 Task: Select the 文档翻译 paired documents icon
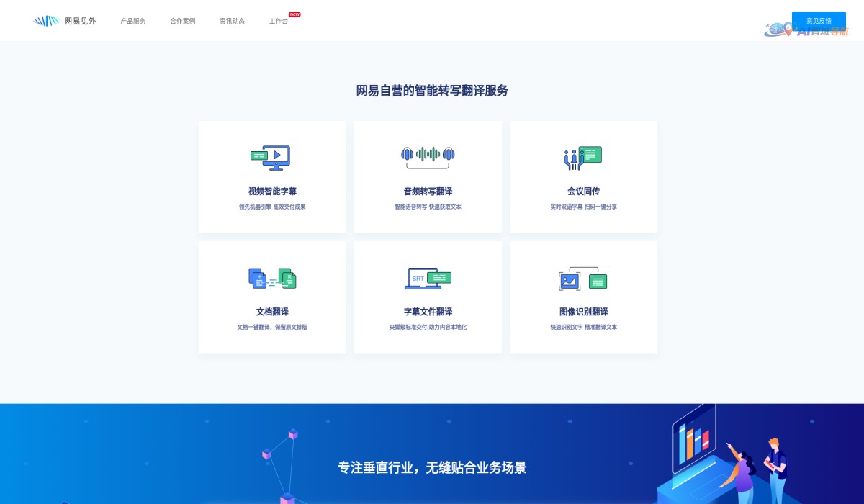click(272, 277)
